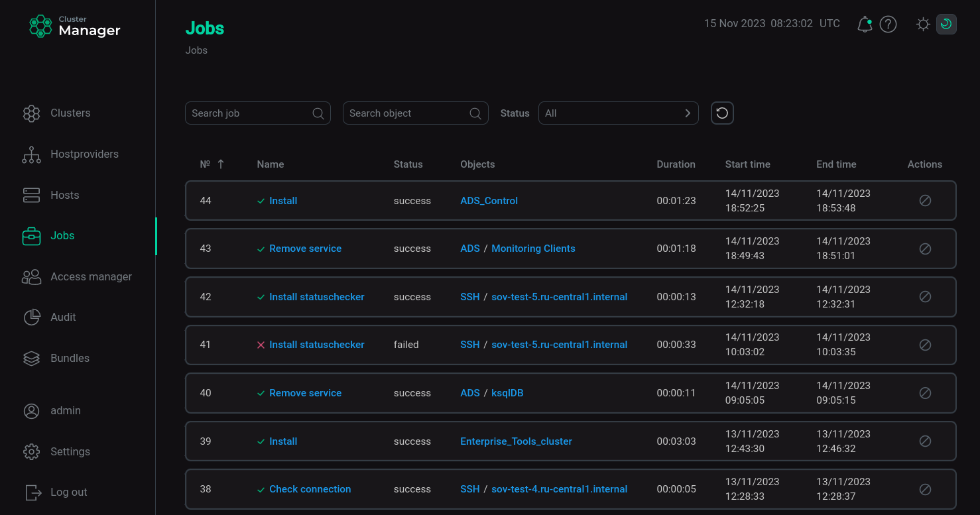The width and height of the screenshot is (980, 515).
Task: Switch to dark theme moon icon
Action: pyautogui.click(x=946, y=25)
